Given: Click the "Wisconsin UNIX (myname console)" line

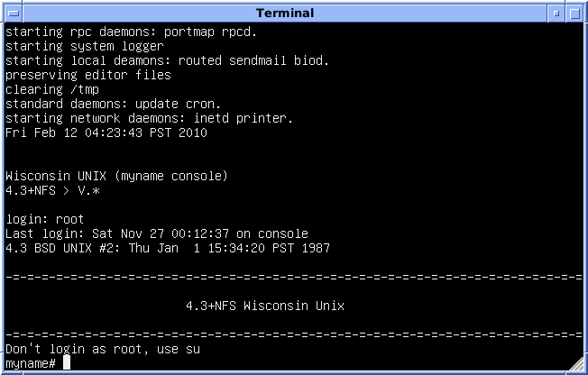Looking at the screenshot, I should point(116,176).
